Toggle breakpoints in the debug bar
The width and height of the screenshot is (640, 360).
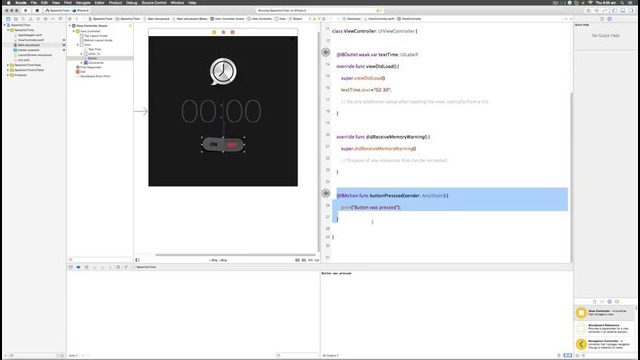[x=78, y=267]
